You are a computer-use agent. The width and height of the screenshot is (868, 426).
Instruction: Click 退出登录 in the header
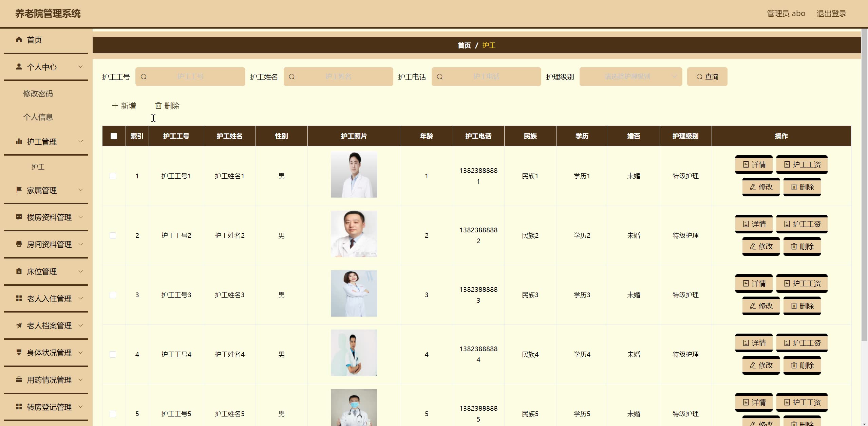pos(831,14)
